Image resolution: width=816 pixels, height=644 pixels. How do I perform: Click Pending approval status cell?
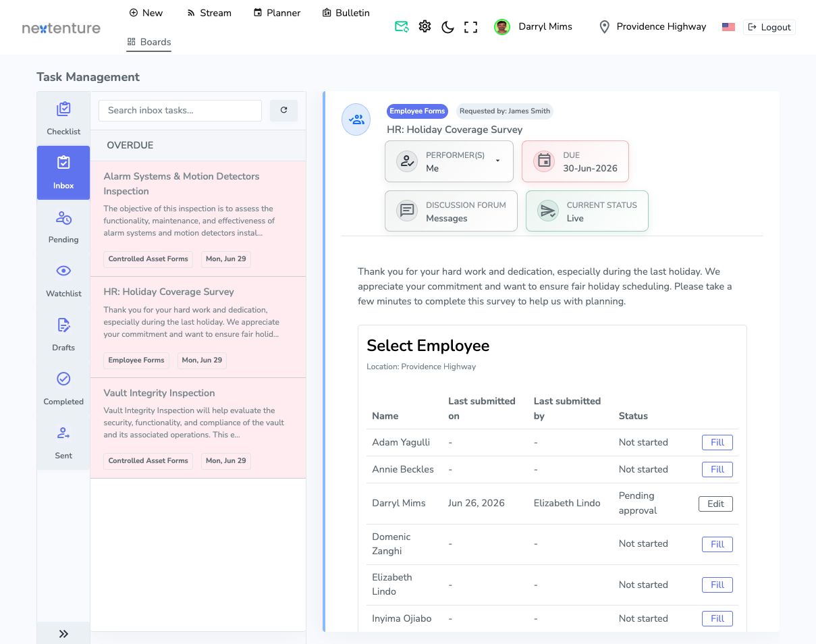pyautogui.click(x=638, y=503)
